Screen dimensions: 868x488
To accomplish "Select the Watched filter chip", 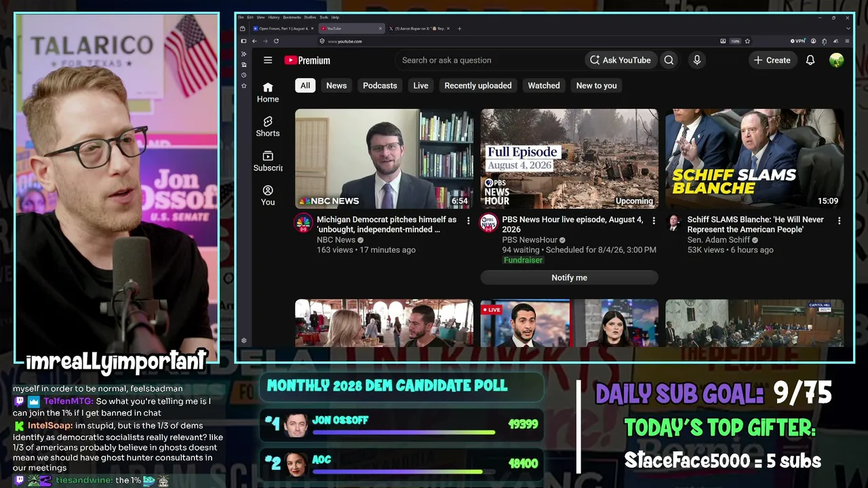I will (x=544, y=85).
